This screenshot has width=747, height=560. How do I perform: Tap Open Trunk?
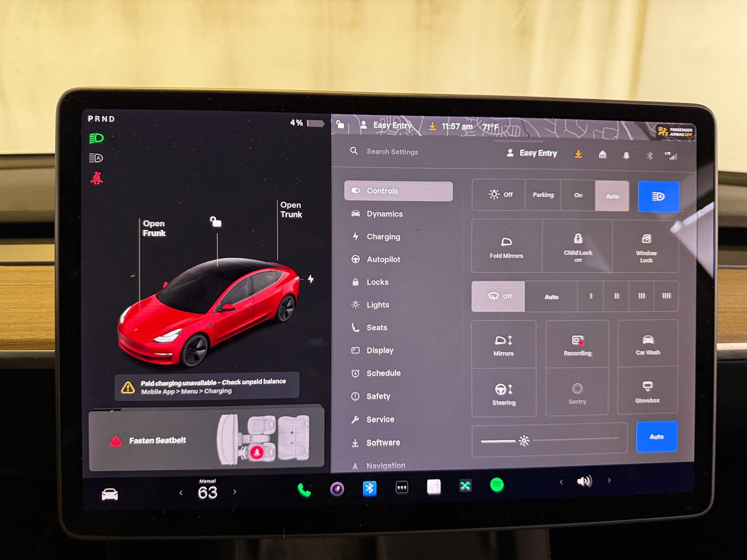291,210
